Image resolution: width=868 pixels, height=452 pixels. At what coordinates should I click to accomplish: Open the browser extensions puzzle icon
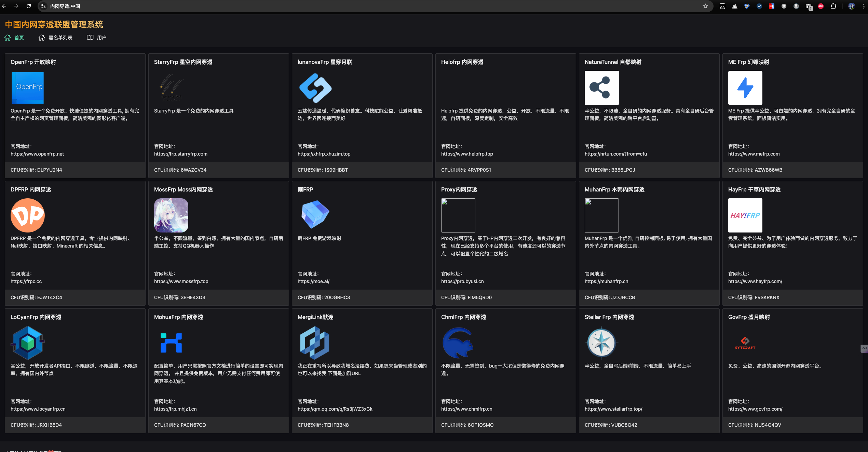(x=833, y=6)
